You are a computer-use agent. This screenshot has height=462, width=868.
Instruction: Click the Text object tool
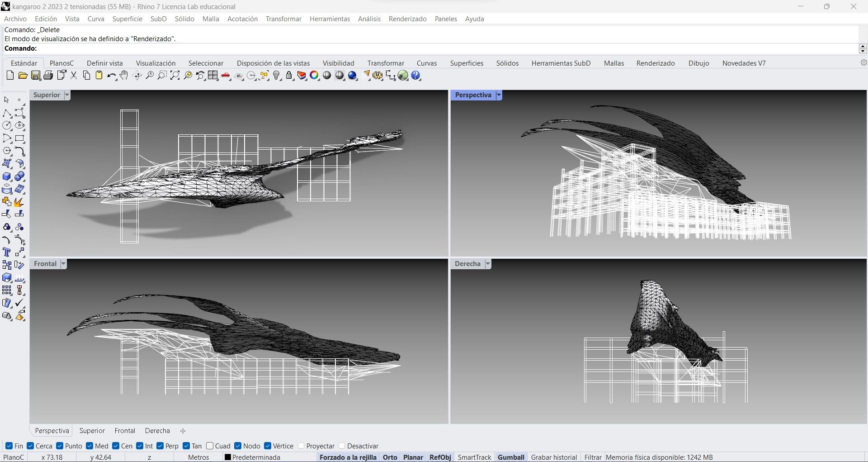click(7, 252)
